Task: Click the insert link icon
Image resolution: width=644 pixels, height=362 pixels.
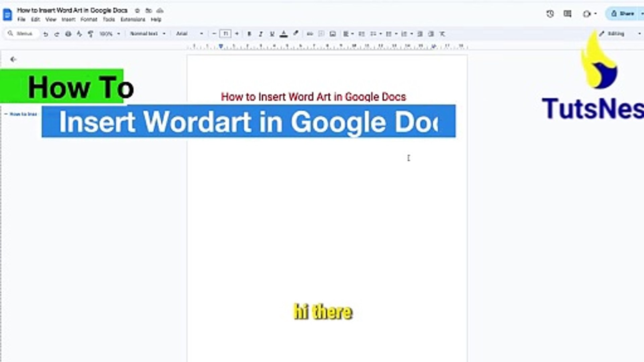Action: point(310,34)
